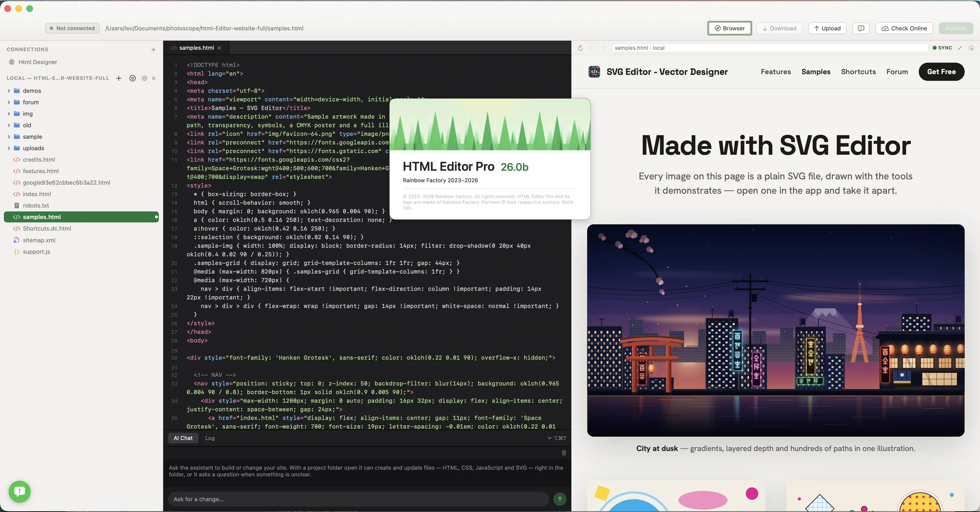Go back in the preview browser
980x512 pixels.
[x=592, y=48]
